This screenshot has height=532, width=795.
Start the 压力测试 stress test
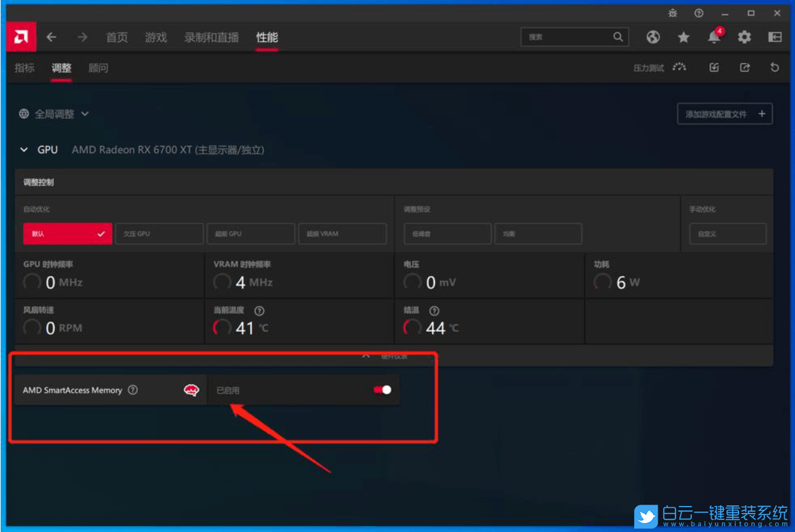(660, 68)
